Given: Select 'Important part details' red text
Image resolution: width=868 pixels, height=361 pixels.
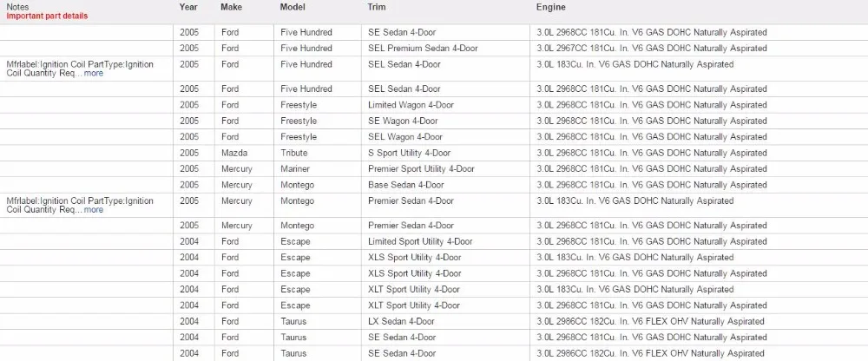Looking at the screenshot, I should (47, 16).
